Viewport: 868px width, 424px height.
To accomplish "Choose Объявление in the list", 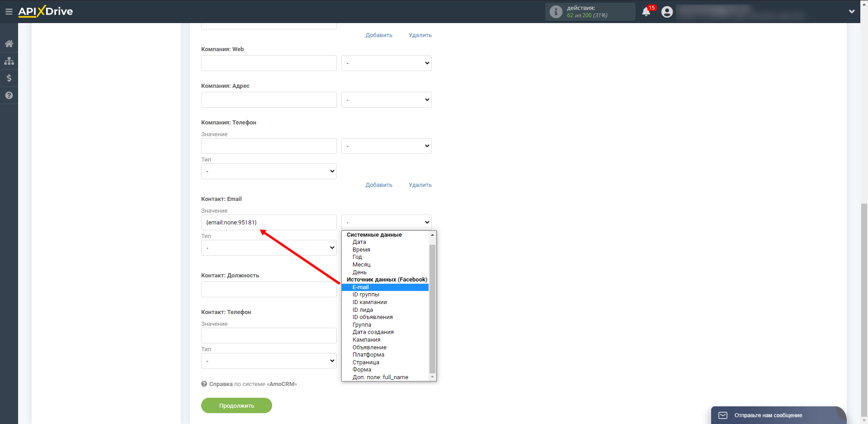I will tap(385, 348).
